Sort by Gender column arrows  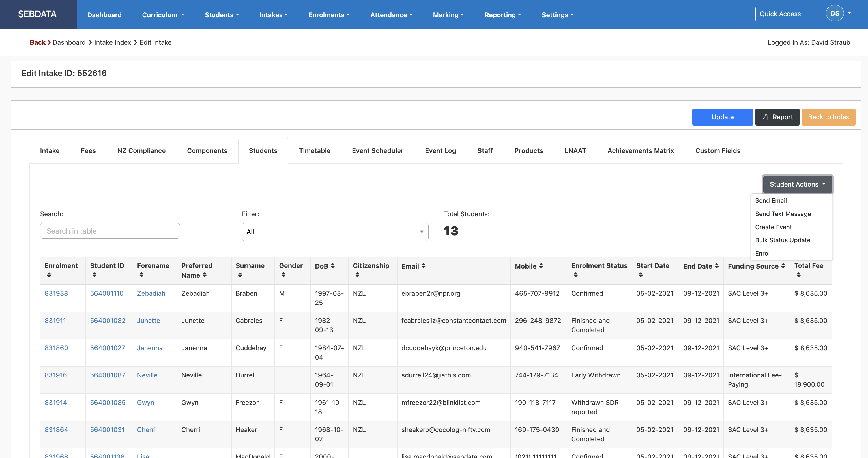tap(283, 275)
